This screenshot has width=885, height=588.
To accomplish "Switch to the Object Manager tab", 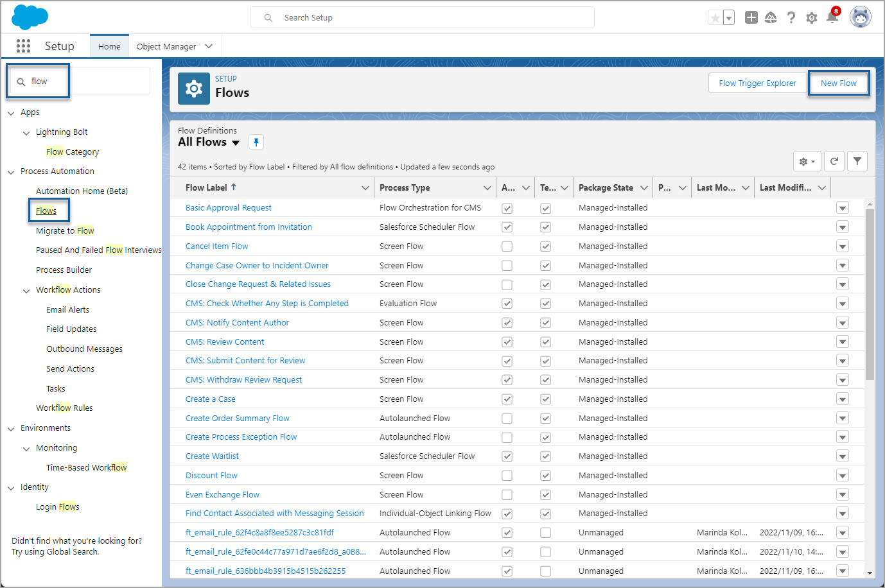I will click(166, 46).
